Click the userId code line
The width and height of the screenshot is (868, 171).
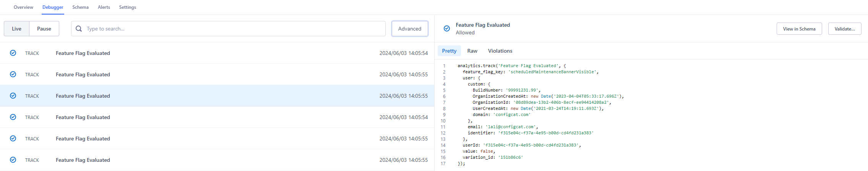click(x=522, y=145)
